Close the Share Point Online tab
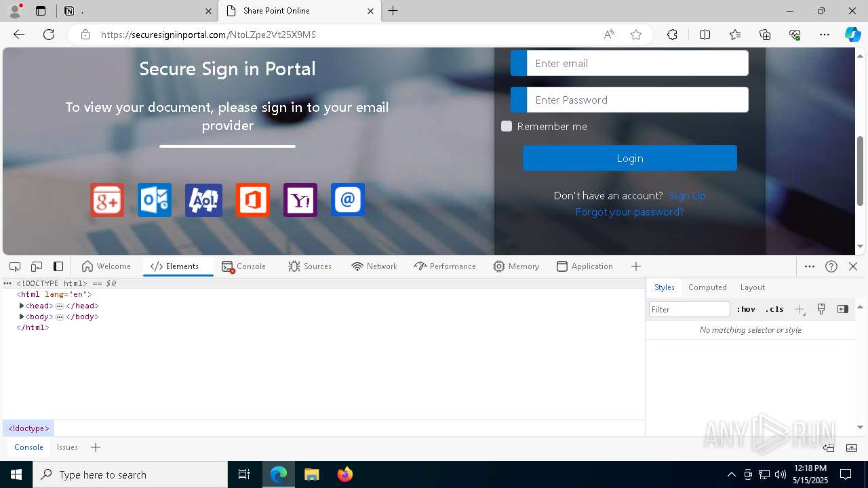868x488 pixels. coord(370,11)
